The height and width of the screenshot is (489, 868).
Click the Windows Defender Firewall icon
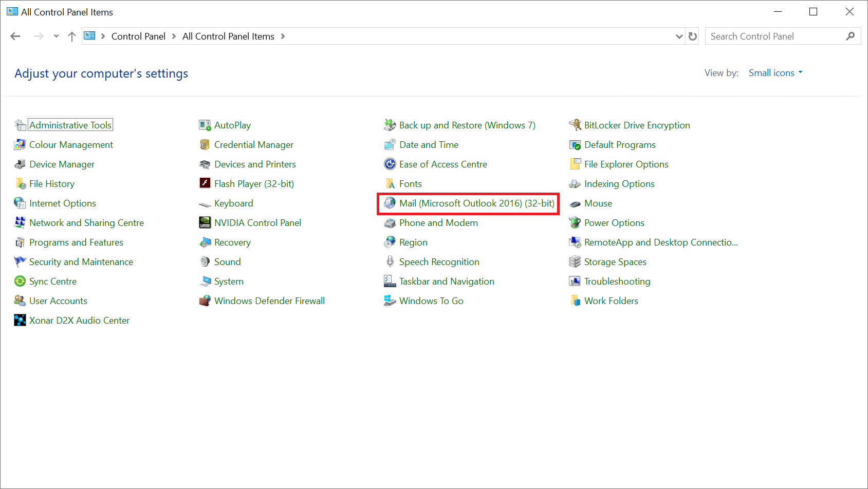pyautogui.click(x=205, y=301)
